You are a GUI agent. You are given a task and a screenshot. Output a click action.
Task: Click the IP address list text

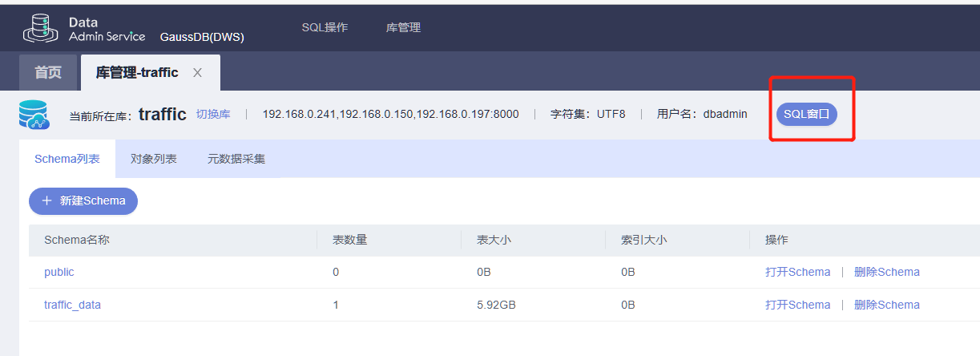pos(391,114)
